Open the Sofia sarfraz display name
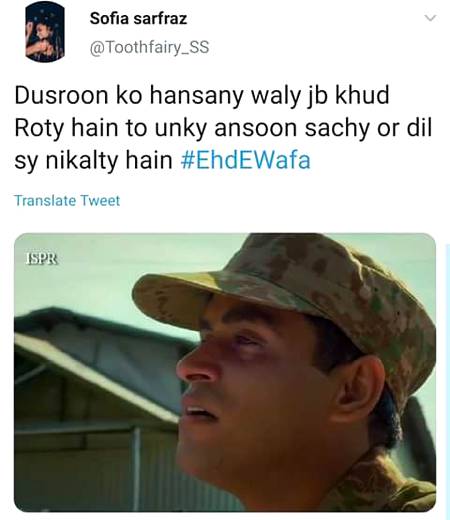450x520 pixels. (138, 18)
